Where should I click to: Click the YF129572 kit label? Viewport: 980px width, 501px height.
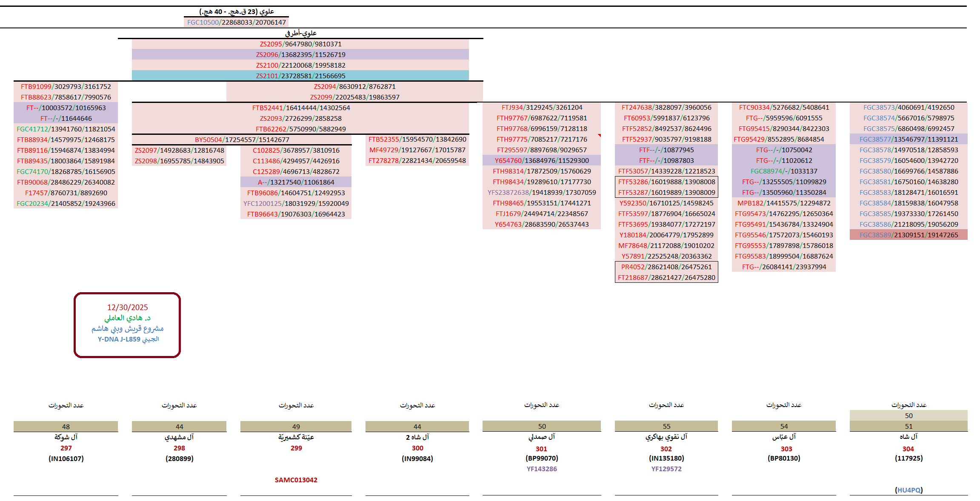pyautogui.click(x=666, y=469)
